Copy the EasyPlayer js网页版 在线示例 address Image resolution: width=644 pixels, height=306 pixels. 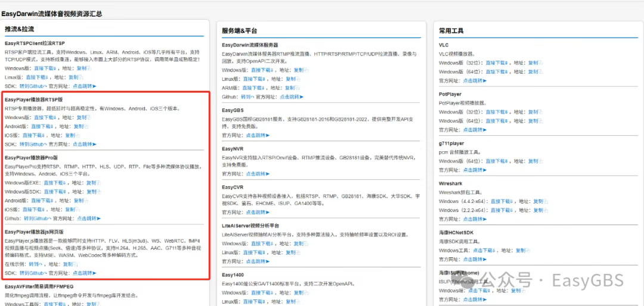(70, 264)
